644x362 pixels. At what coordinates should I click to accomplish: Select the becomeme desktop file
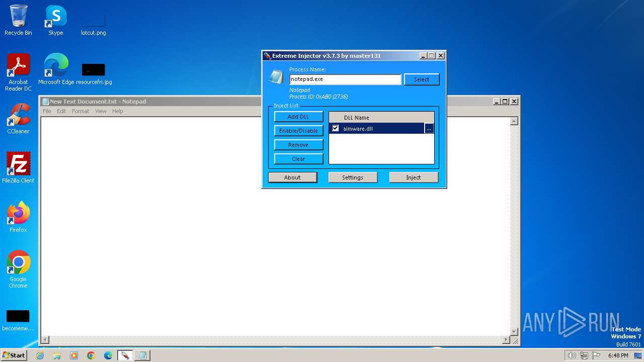coord(18,321)
